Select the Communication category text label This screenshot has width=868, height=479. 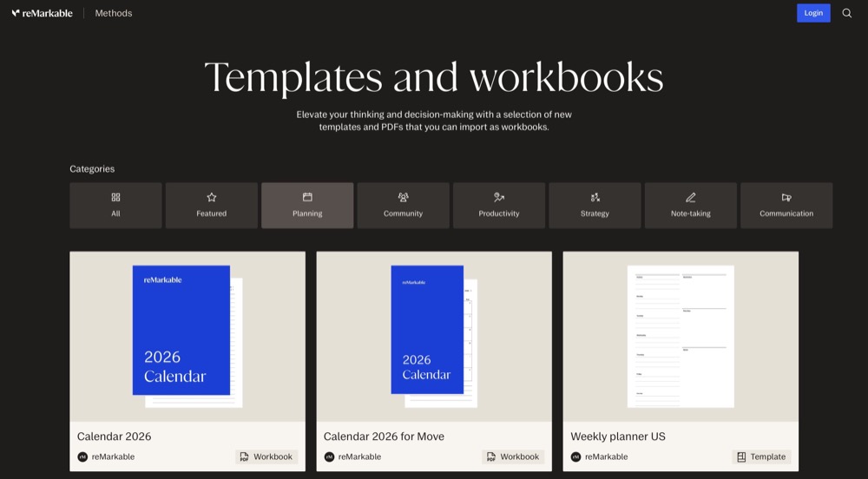(x=786, y=213)
